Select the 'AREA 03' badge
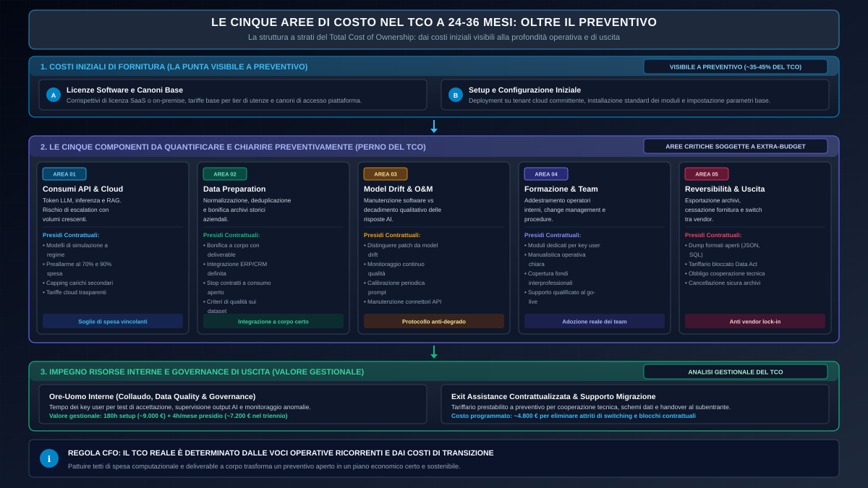 pos(386,174)
